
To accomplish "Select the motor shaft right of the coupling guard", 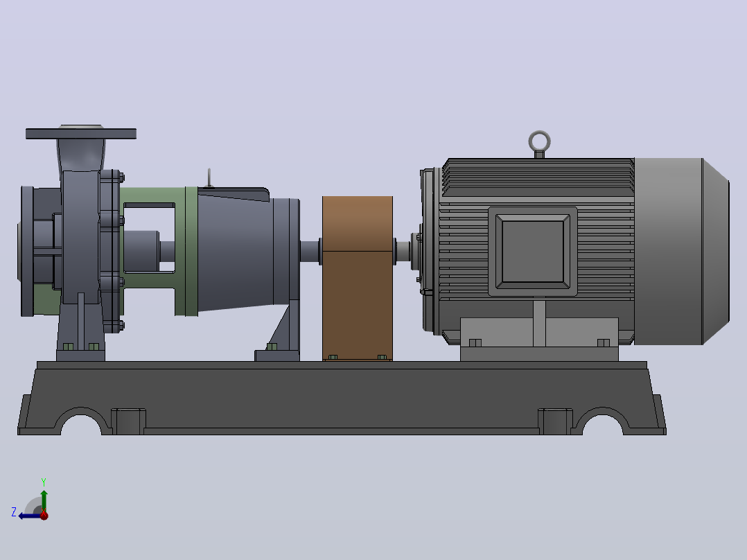I will pos(403,251).
